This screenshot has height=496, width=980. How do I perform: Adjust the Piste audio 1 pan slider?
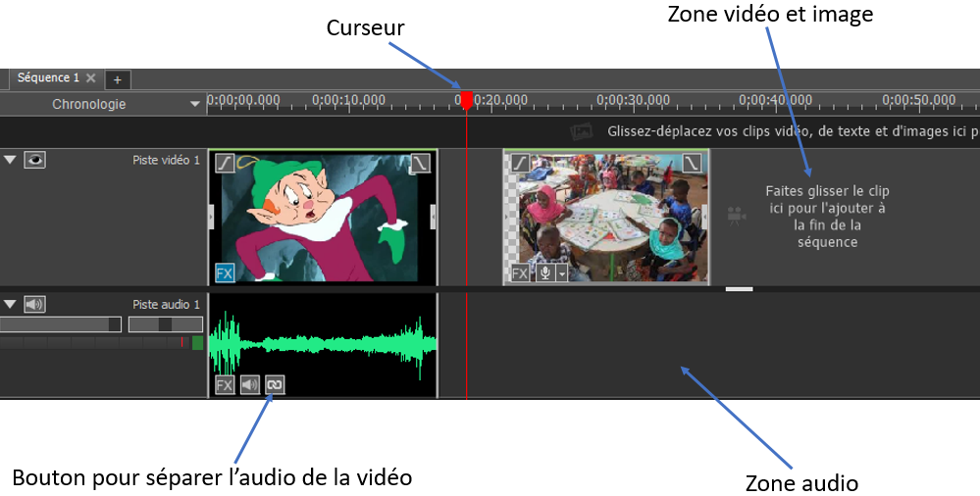[x=166, y=324]
